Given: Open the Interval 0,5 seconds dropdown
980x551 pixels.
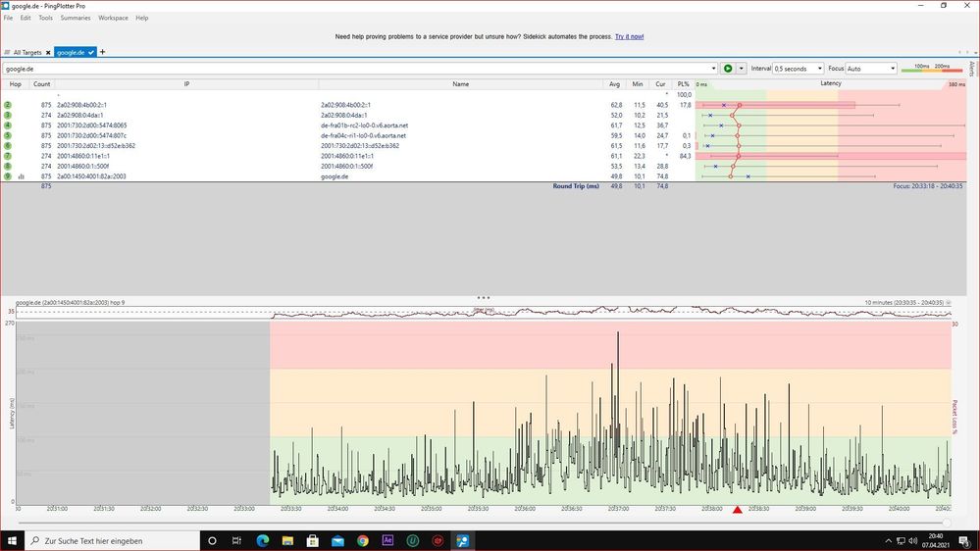Looking at the screenshot, I should tap(799, 69).
